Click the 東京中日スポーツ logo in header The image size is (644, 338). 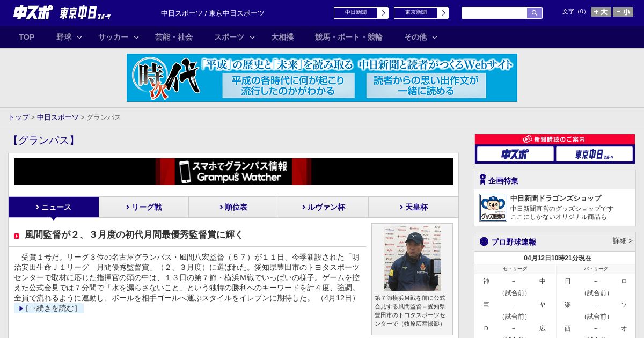point(85,13)
